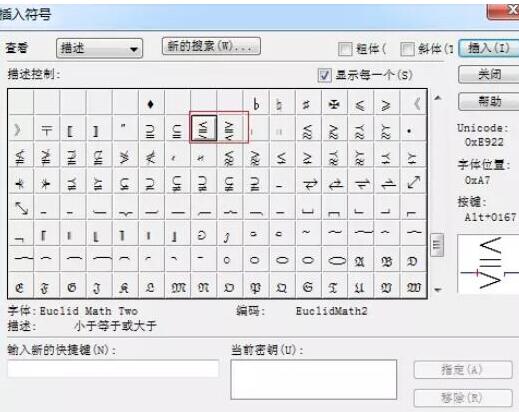519x412 pixels.
Task: Select the right square bracket symbol in row two
Action: coord(96,131)
